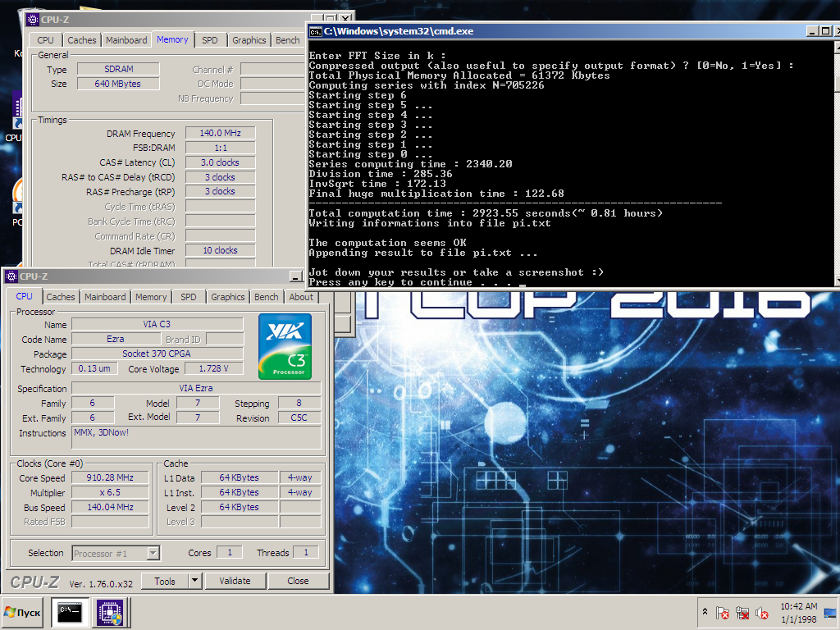Switch to Graphics tab in front CPU-Z

tap(228, 297)
